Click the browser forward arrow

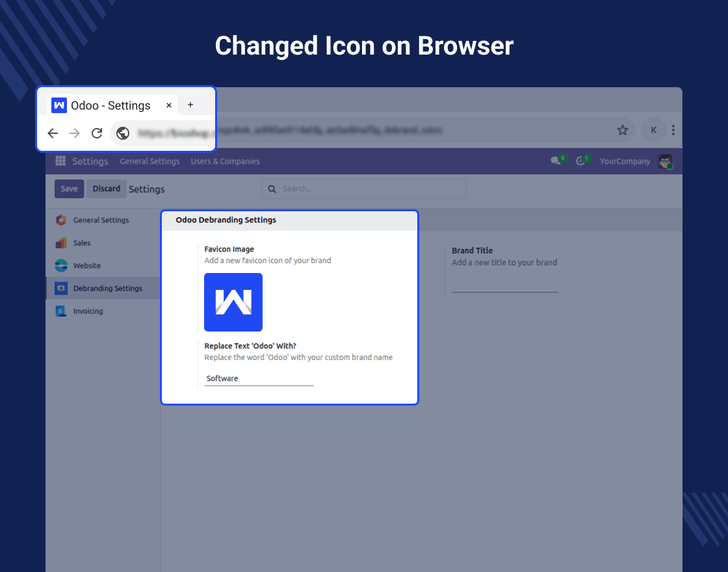click(x=74, y=133)
